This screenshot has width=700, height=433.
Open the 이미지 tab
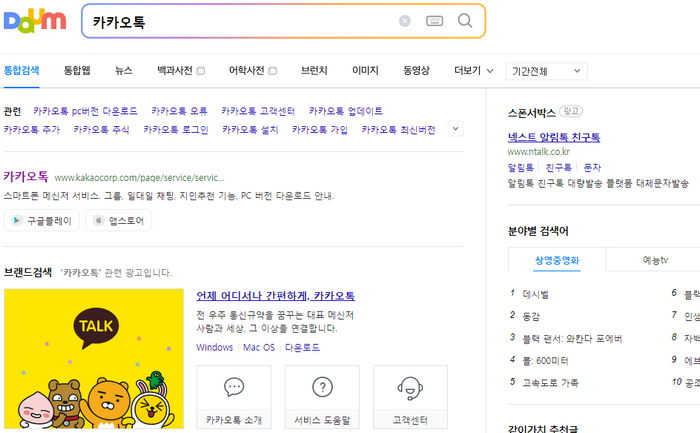[x=365, y=71]
